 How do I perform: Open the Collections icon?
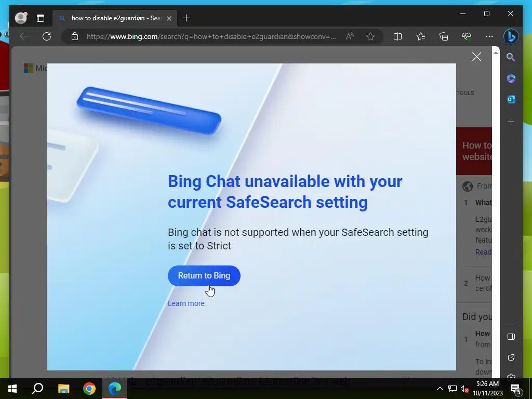coord(444,36)
